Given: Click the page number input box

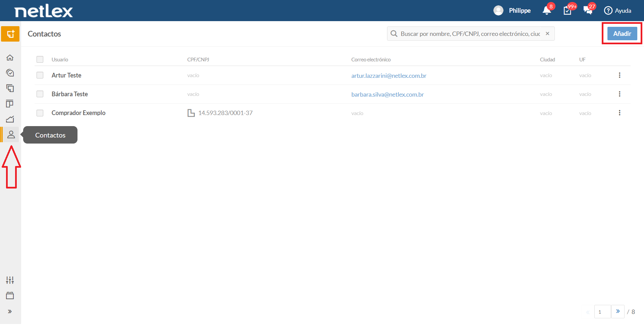Looking at the screenshot, I should pyautogui.click(x=603, y=312).
